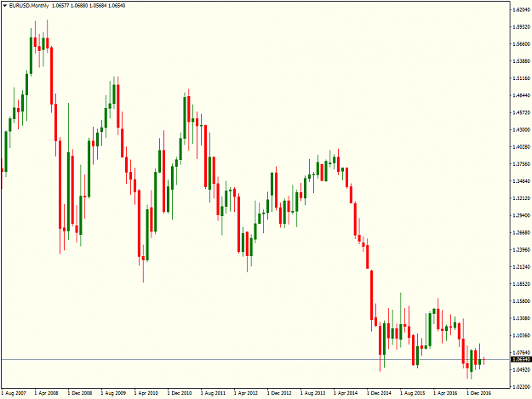Click the 1.43000 price axis label
The height and width of the screenshot is (399, 532).
[522, 130]
